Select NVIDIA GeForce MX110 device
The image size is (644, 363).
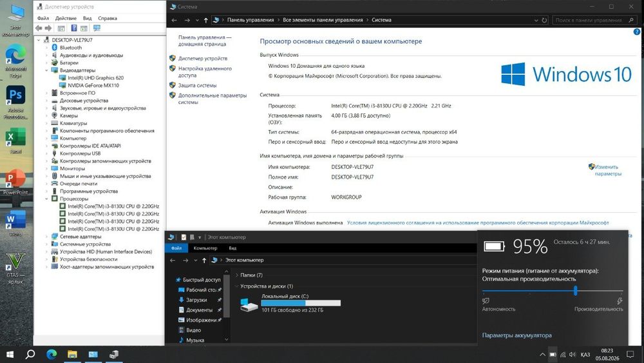pyautogui.click(x=93, y=86)
